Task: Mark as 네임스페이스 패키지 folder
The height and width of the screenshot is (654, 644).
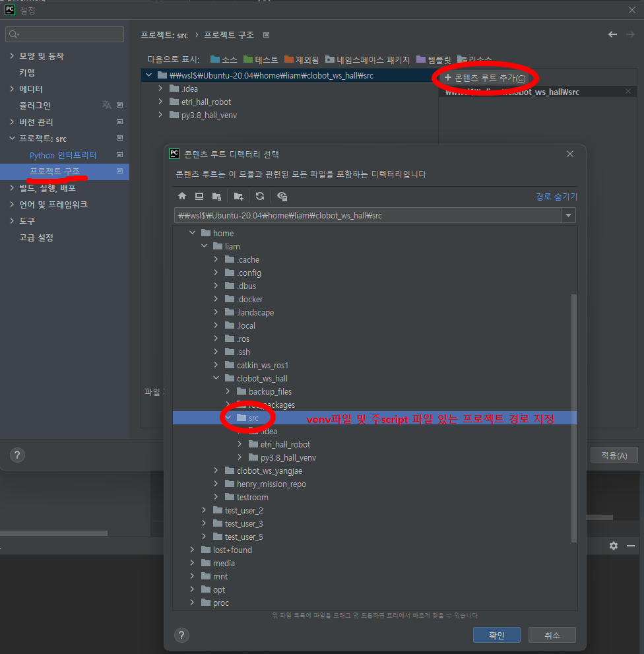Action: pos(330,59)
